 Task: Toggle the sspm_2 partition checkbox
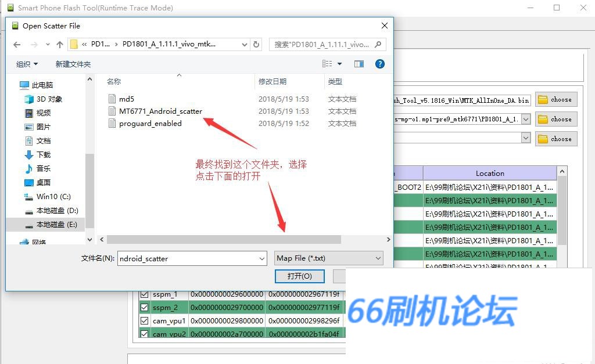coord(144,308)
